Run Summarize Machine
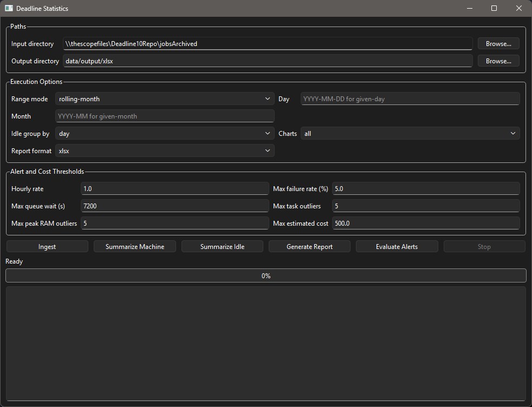532x407 pixels. 135,246
